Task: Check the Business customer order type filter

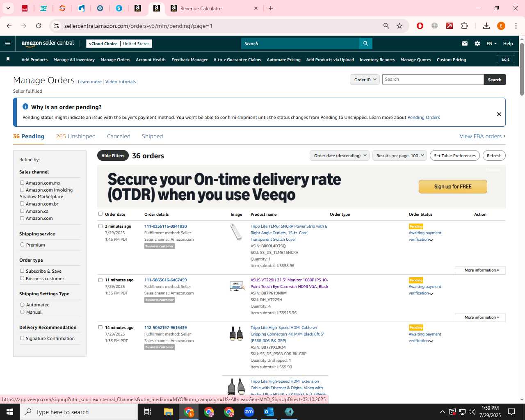Action: 22,278
